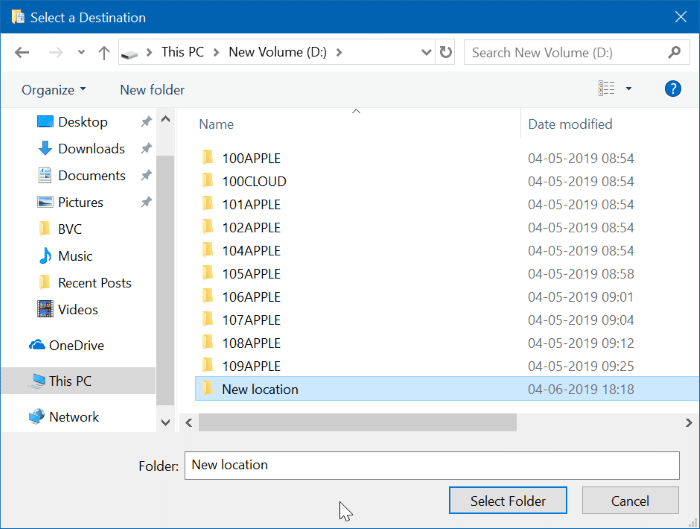
Task: Refresh the New Volume (D:) listing
Action: click(x=446, y=52)
